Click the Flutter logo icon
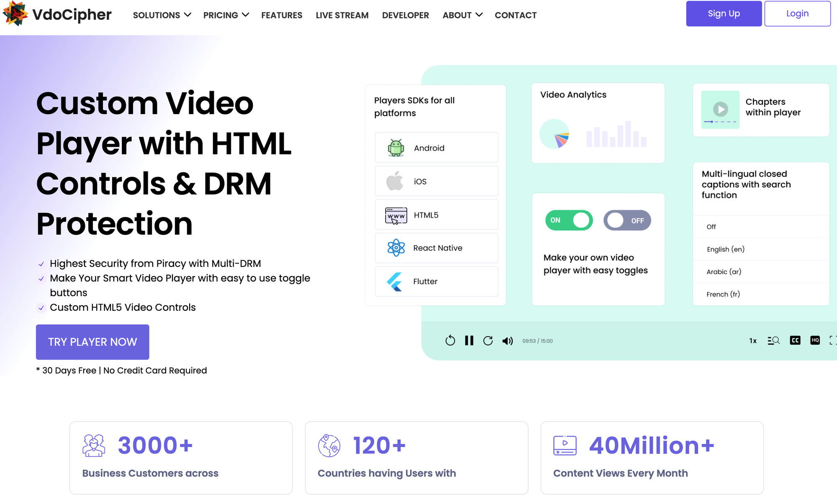Screen dimensions: 837x504 pos(395,281)
